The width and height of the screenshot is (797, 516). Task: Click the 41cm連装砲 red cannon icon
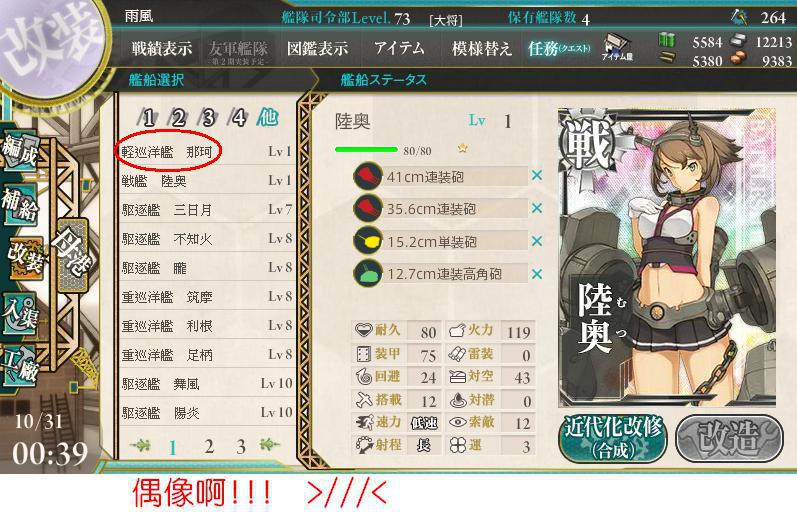[x=367, y=176]
